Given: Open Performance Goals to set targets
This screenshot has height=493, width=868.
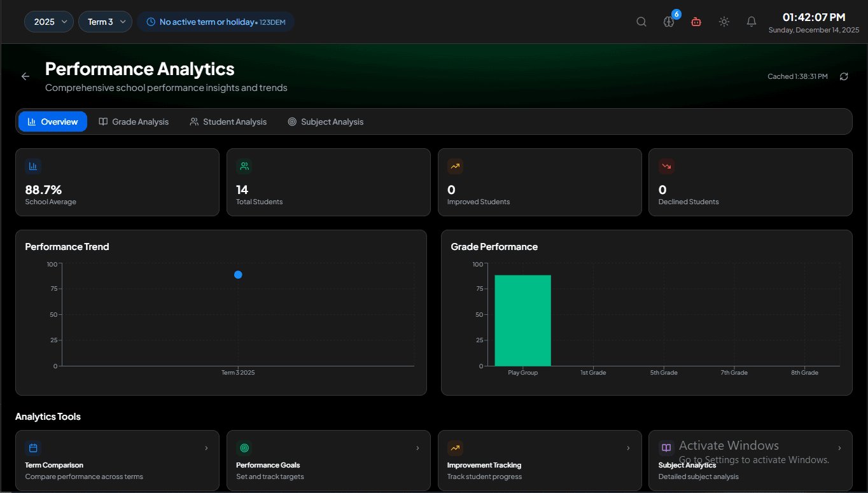Looking at the screenshot, I should coord(328,461).
